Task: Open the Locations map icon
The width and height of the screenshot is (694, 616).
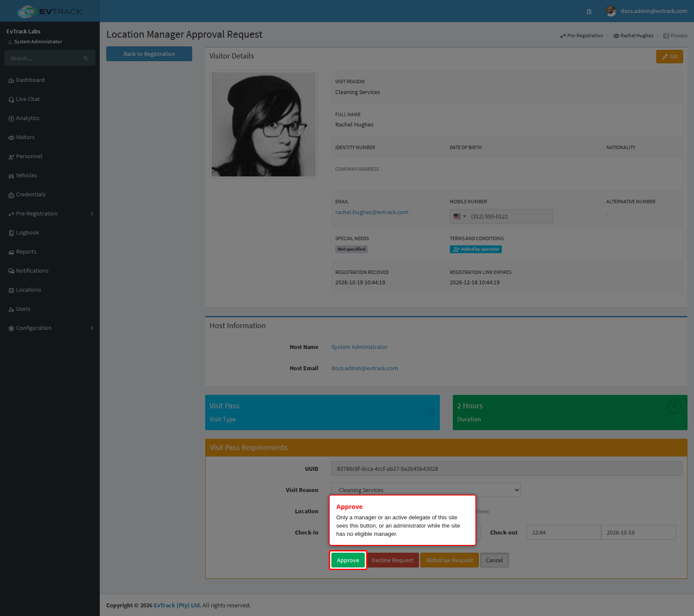Action: pos(11,290)
